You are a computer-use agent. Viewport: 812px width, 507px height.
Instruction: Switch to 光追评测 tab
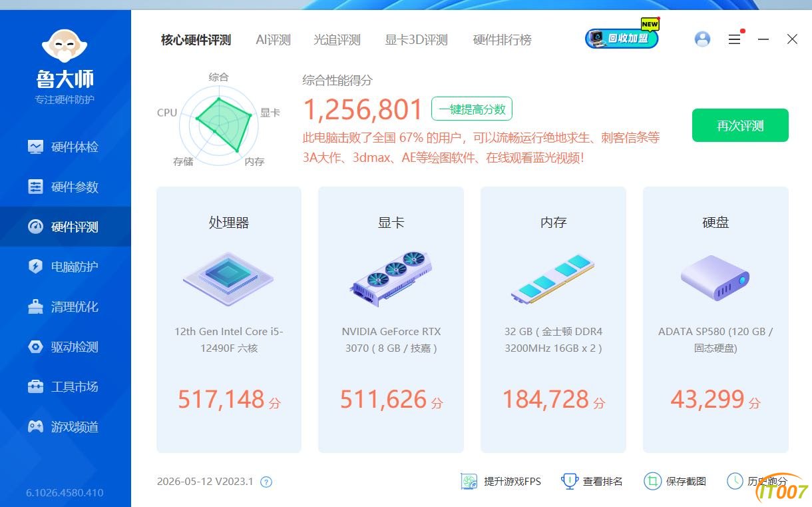(337, 40)
